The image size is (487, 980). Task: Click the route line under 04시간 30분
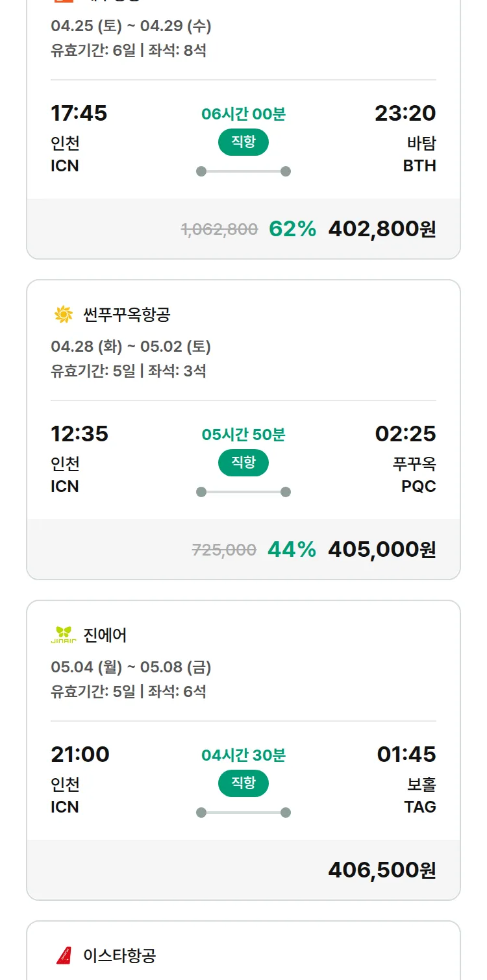click(243, 813)
